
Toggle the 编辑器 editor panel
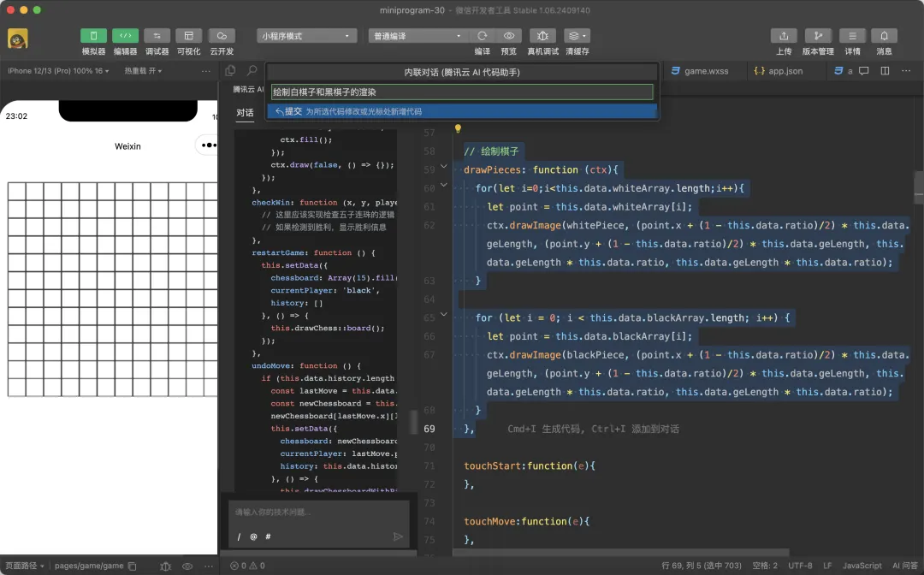click(x=125, y=36)
